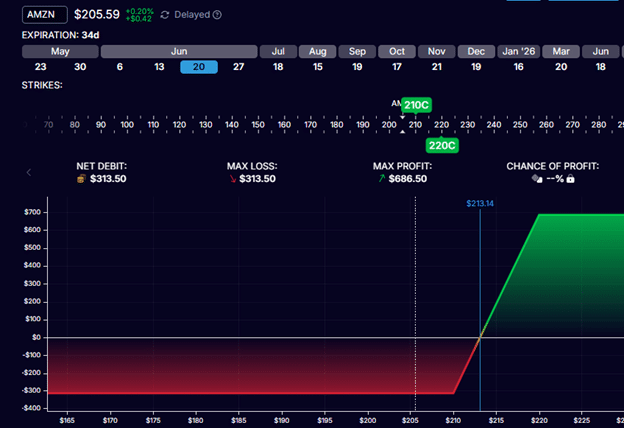Click the dice icon under Chance of Profit
Screen dimensions: 624x428
click(x=536, y=179)
